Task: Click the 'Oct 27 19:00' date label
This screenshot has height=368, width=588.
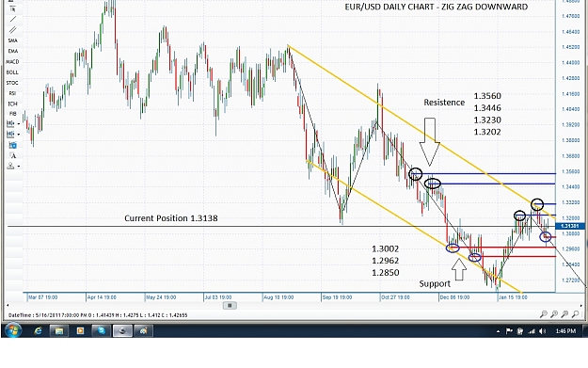Action: 396,297
